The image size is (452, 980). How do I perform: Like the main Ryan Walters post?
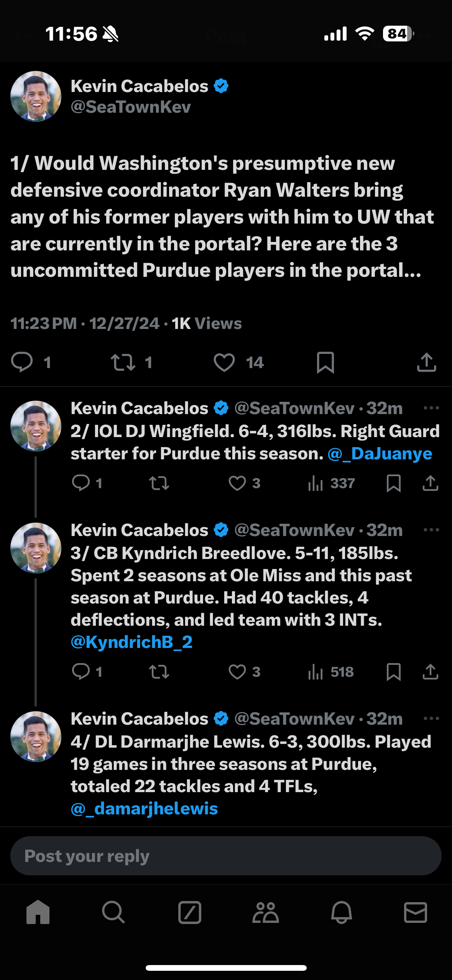(x=224, y=362)
